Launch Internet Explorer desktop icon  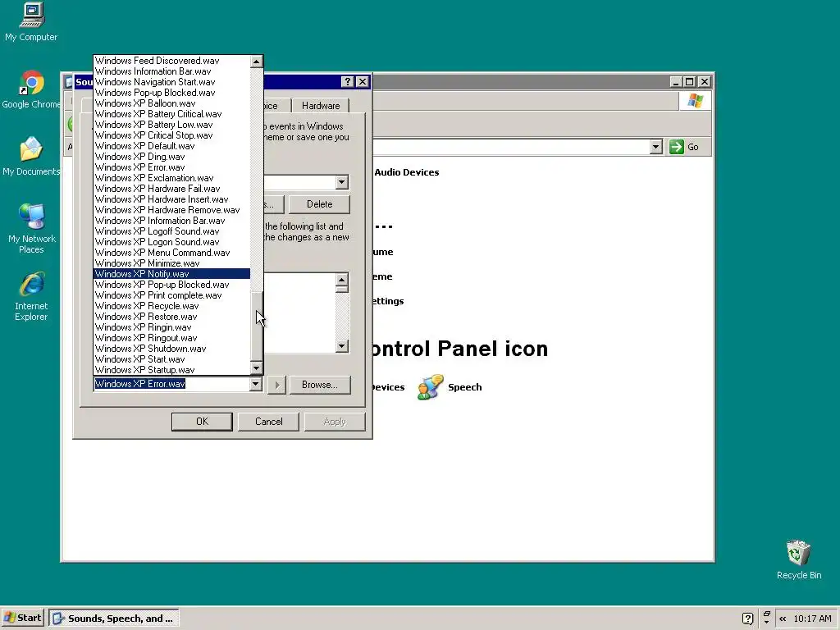[31, 296]
